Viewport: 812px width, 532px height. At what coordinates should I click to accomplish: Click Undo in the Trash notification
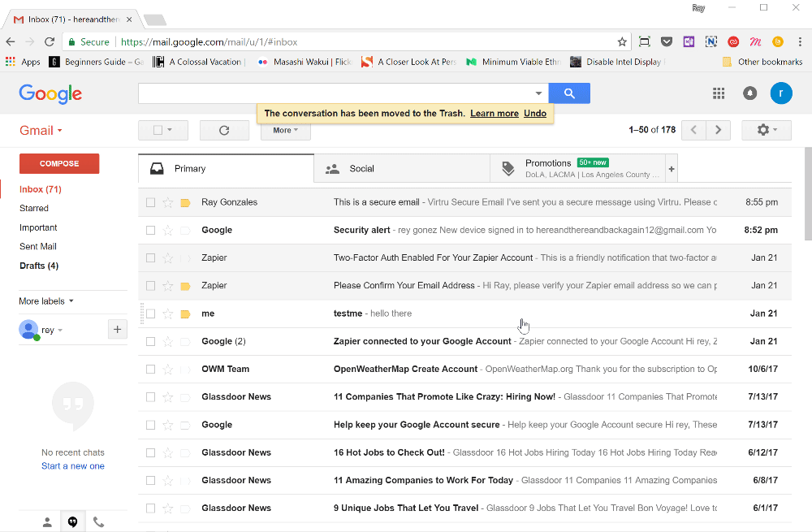click(x=535, y=114)
